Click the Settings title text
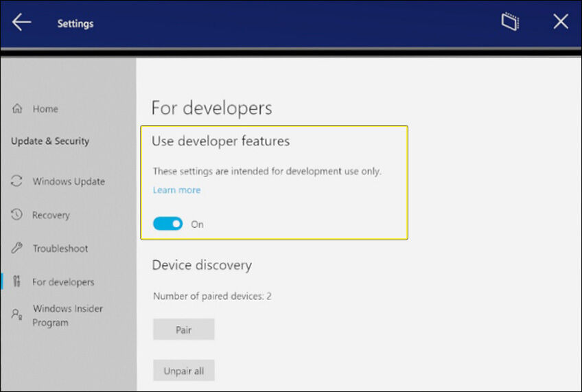582x392 pixels. [75, 23]
